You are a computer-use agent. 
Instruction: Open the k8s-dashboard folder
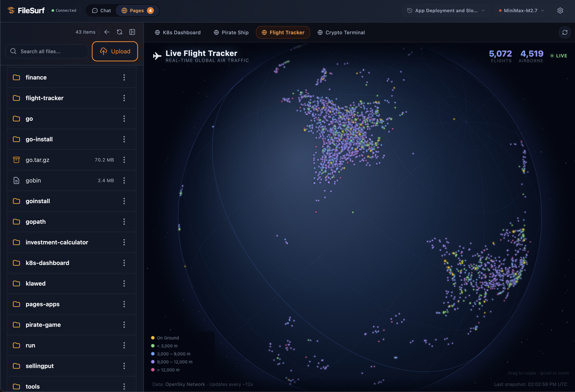pyautogui.click(x=47, y=263)
